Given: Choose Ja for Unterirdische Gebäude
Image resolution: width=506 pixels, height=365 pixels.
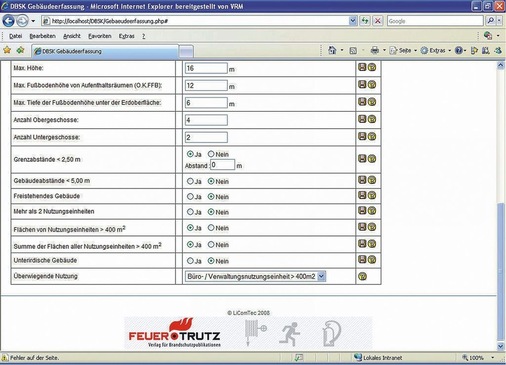Looking at the screenshot, I should pyautogui.click(x=190, y=261).
